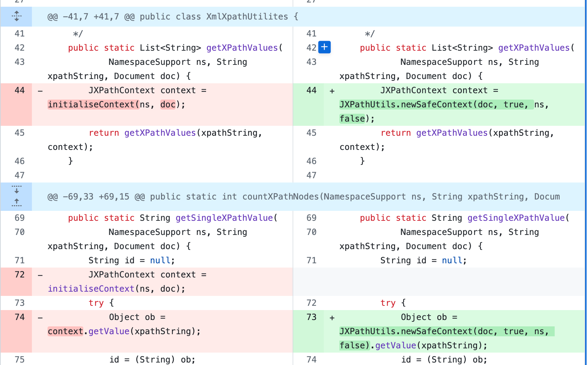This screenshot has height=365, width=588.
Task: Select right line number 44 of added line
Action: pos(311,90)
